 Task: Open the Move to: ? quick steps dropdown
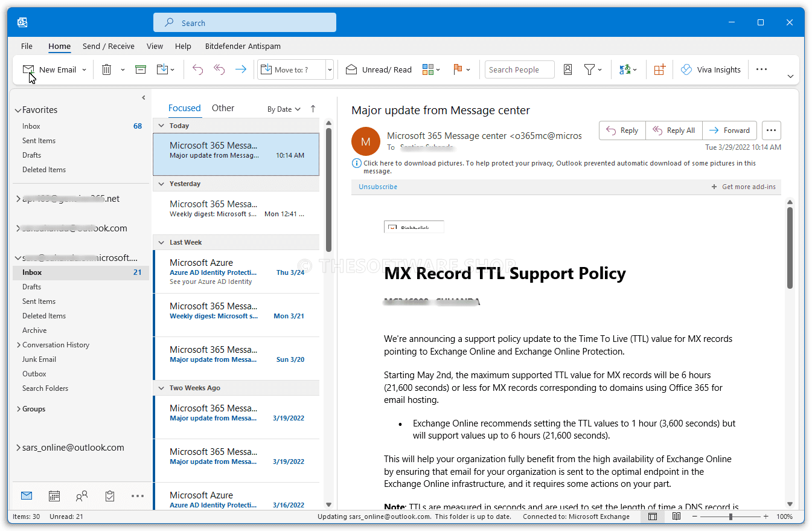point(330,69)
